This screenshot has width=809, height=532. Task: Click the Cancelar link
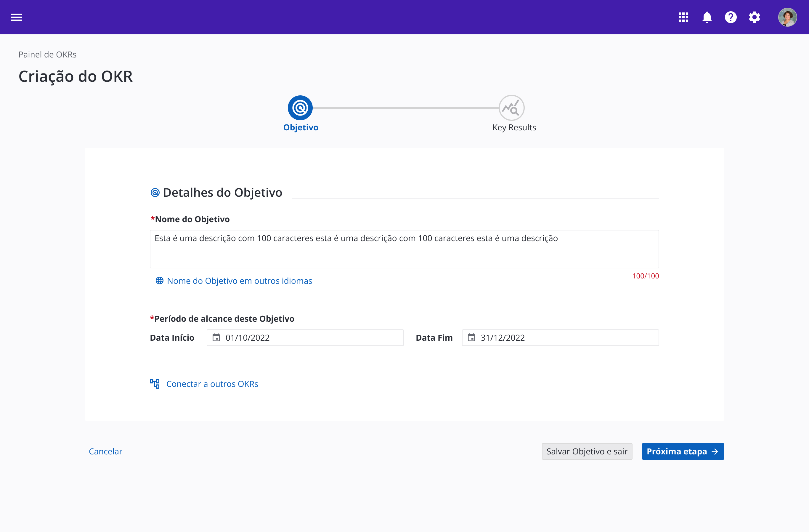105,451
